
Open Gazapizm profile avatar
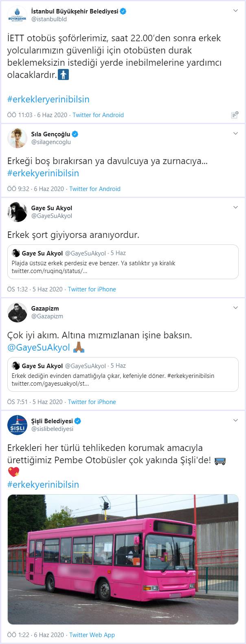point(17,312)
